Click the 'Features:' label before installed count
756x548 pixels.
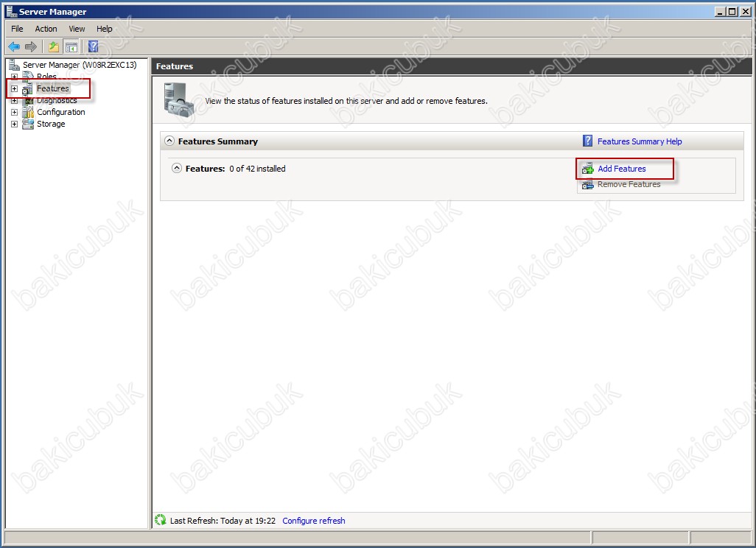point(206,169)
